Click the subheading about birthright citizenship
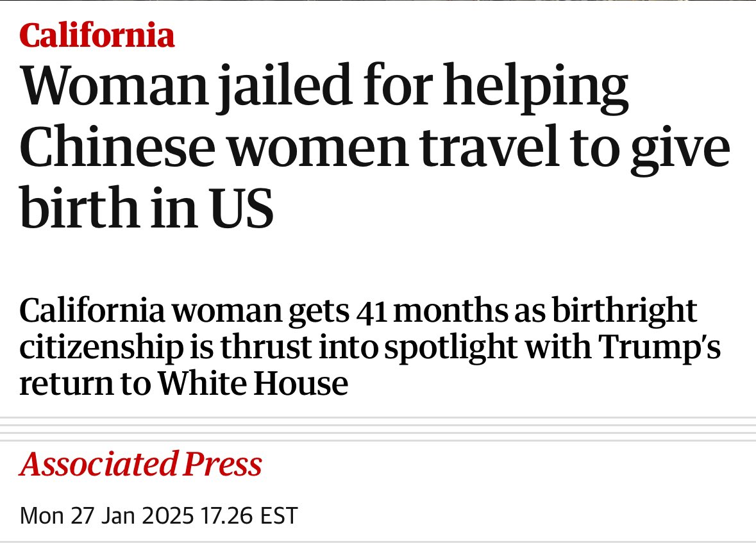 [370, 347]
